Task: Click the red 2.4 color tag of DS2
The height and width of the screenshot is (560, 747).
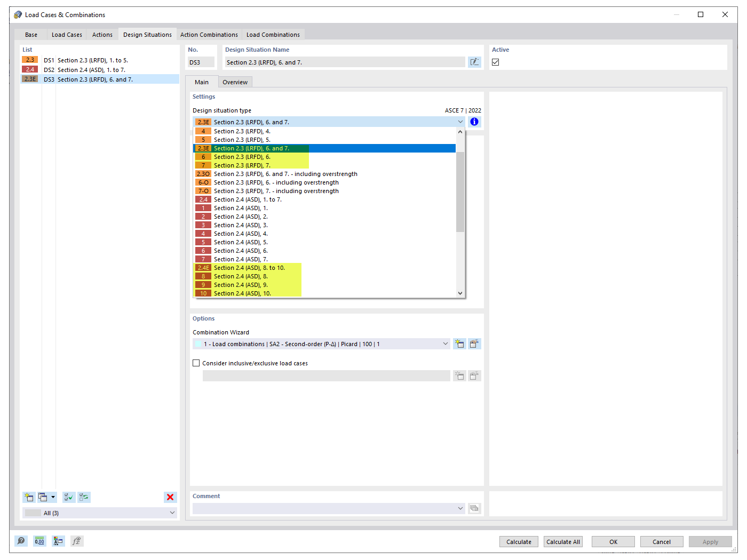Action: [x=30, y=69]
